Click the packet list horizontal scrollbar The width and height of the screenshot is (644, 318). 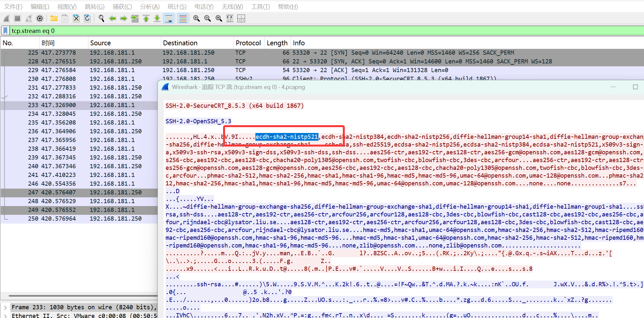(x=81, y=295)
